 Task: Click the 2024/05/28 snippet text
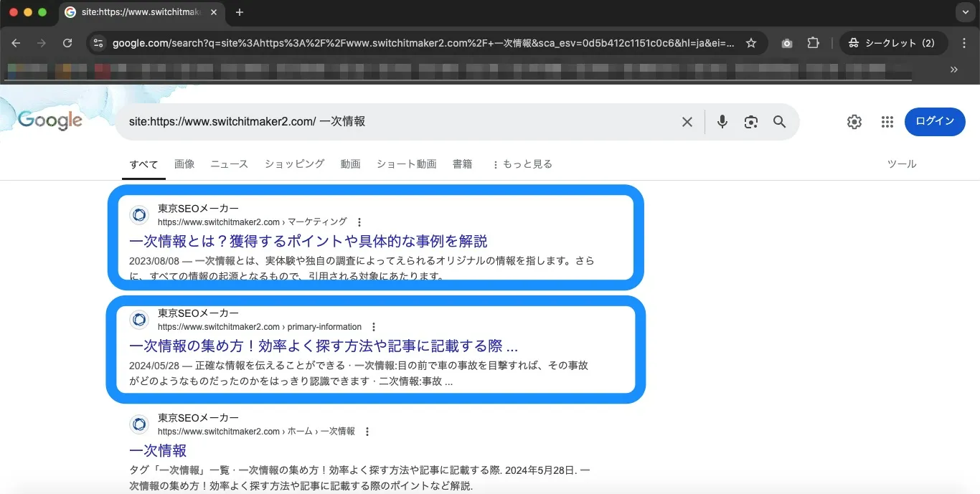359,374
